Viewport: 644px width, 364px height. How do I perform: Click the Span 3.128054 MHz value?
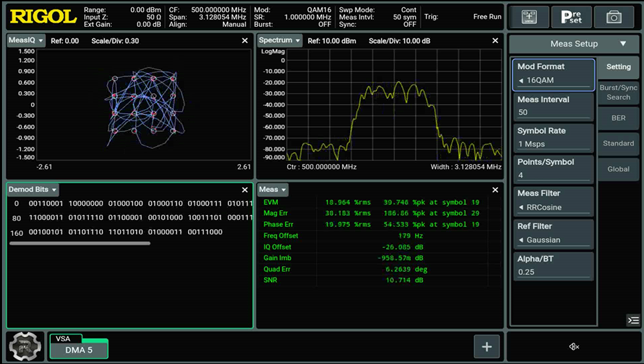(x=222, y=17)
